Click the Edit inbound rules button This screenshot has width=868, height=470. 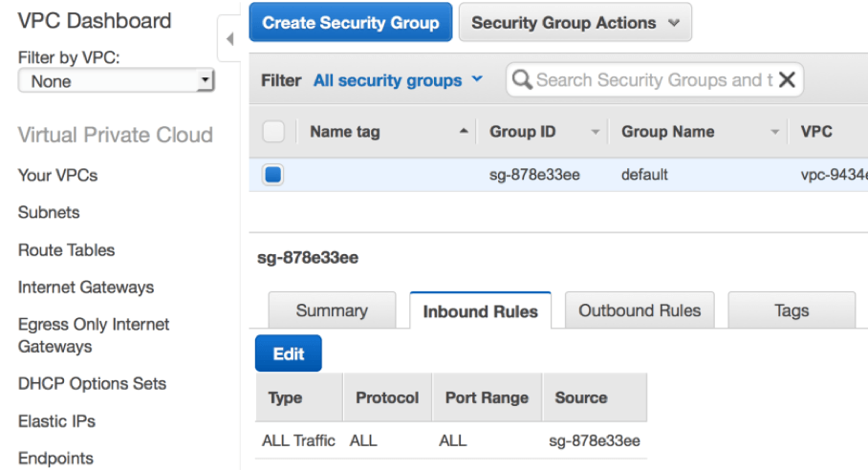click(x=289, y=353)
